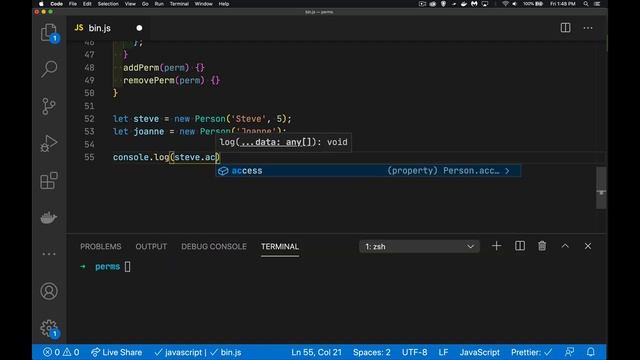Show additional views ellipsis in activity bar
The height and width of the screenshot is (360, 640).
[49, 254]
